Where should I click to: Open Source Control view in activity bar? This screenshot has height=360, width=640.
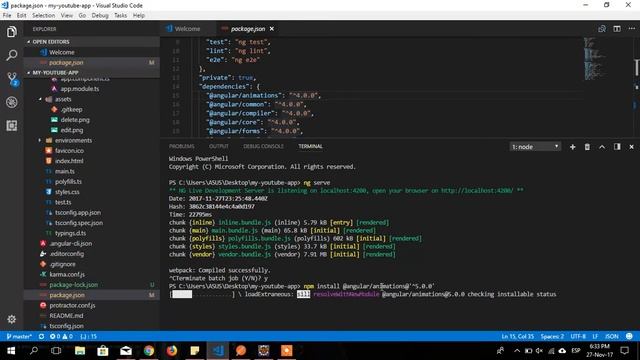(12, 78)
